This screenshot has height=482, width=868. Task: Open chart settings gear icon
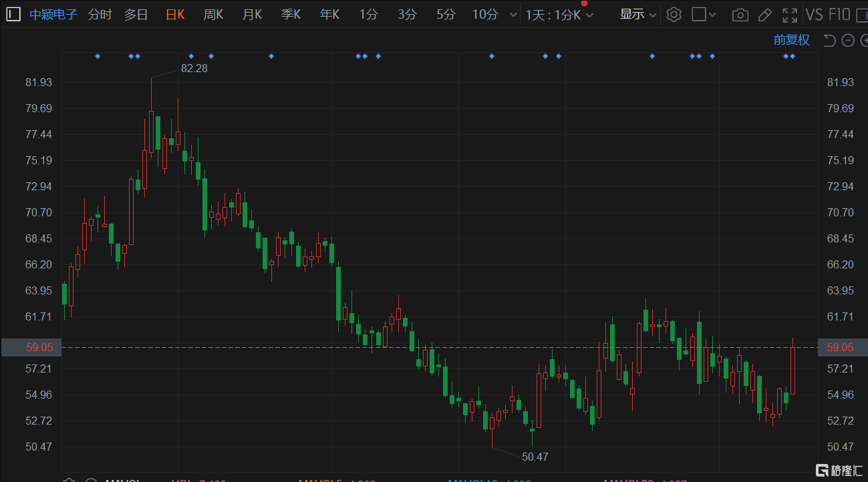674,15
